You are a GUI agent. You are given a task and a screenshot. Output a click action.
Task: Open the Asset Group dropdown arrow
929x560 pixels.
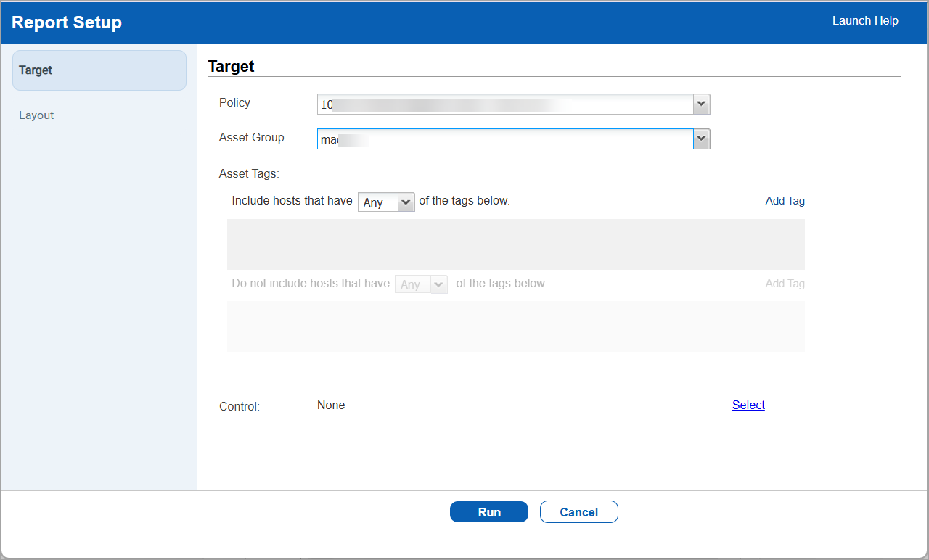tap(700, 139)
